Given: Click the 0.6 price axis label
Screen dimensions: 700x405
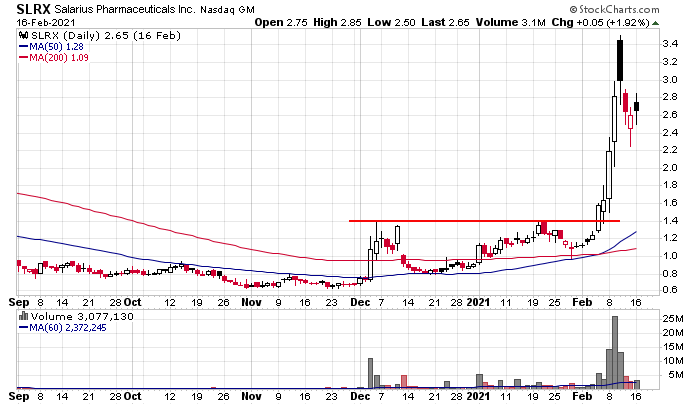Looking at the screenshot, I should [x=670, y=290].
